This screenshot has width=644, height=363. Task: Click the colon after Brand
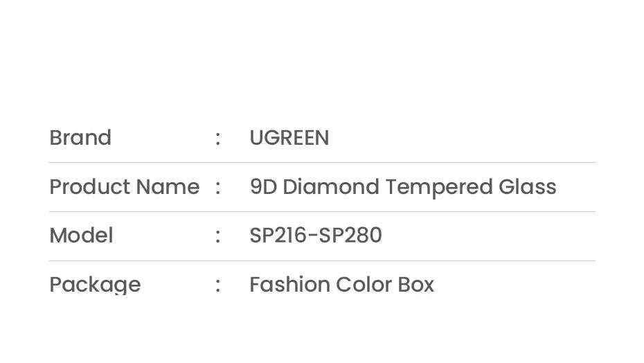click(x=218, y=138)
